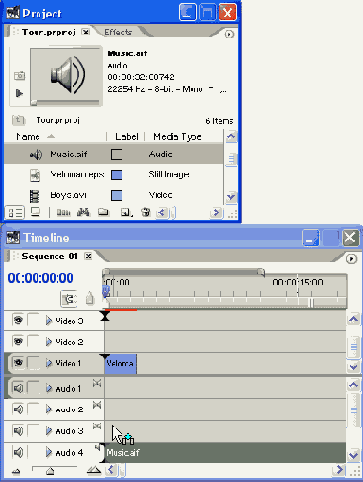Viewport: 363px width, 482px height.
Task: Click the still image icon of Veloma.eps
Action: 35,175
